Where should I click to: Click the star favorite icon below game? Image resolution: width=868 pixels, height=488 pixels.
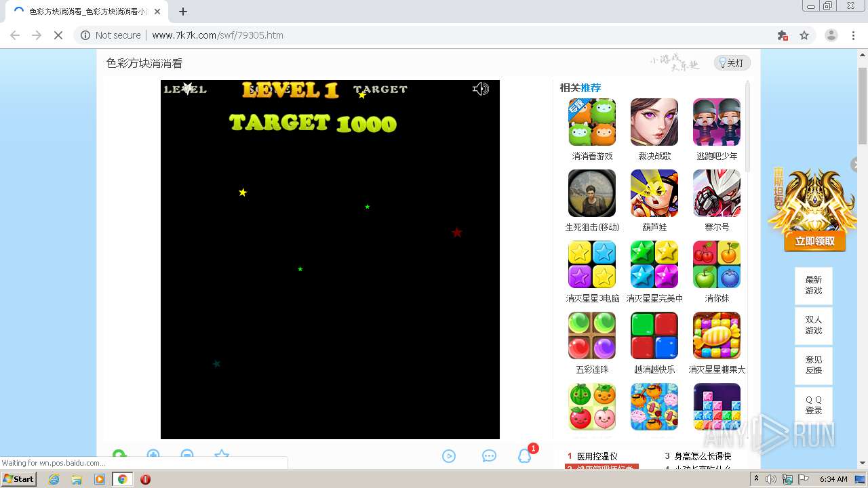[222, 455]
